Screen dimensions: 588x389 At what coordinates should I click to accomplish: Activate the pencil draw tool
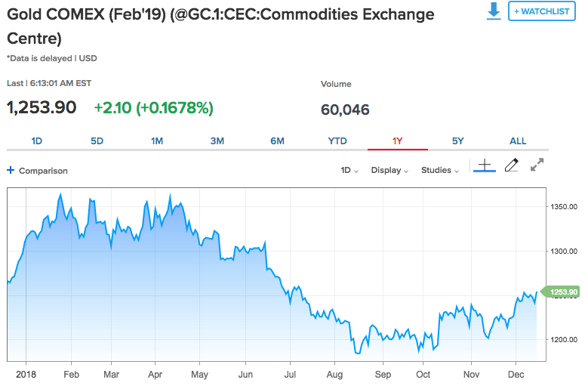point(511,165)
